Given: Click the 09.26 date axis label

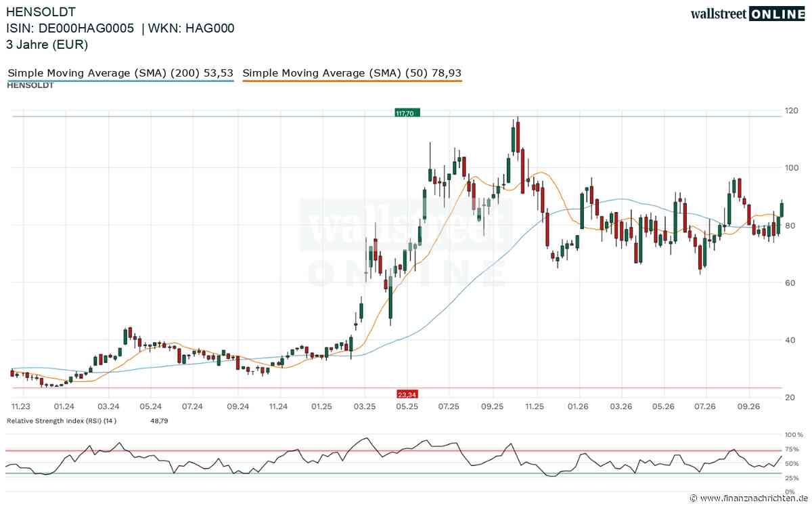Looking at the screenshot, I should coord(748,406).
